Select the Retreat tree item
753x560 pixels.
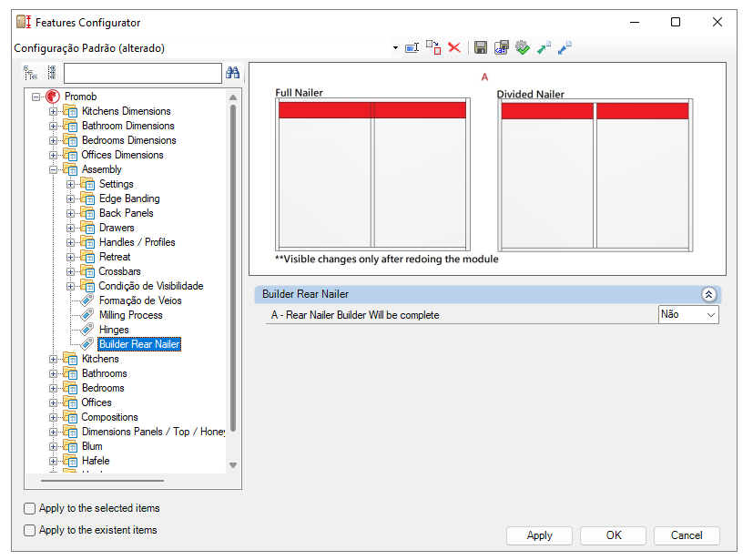point(115,257)
